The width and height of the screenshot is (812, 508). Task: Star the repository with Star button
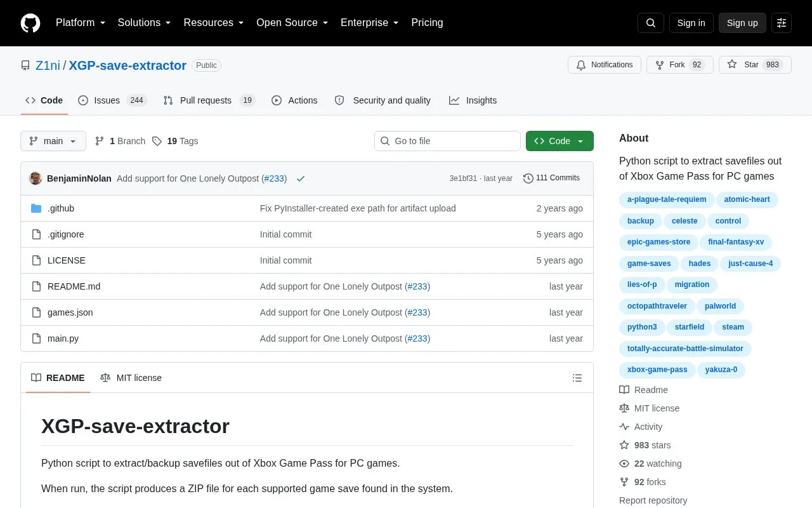pos(755,65)
